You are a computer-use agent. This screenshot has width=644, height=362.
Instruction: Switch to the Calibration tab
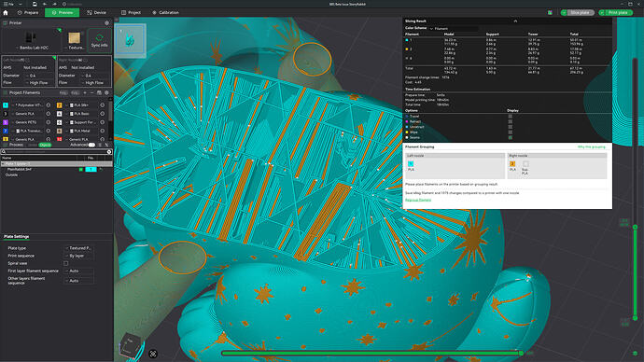point(165,13)
